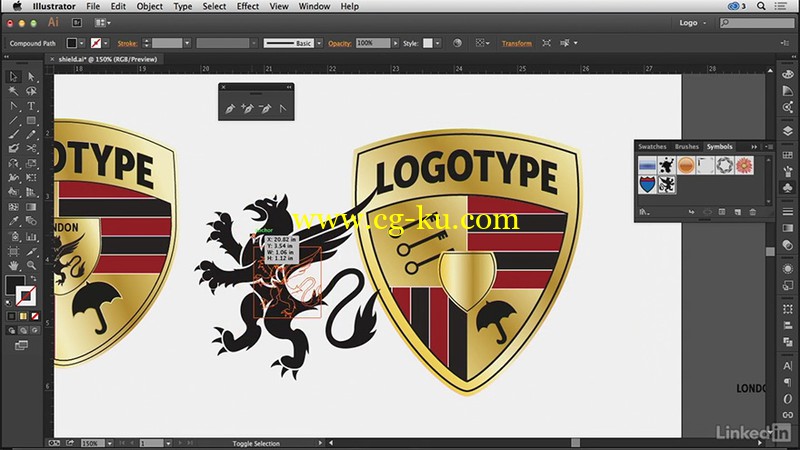Switch to Brushes tab

pyautogui.click(x=687, y=146)
